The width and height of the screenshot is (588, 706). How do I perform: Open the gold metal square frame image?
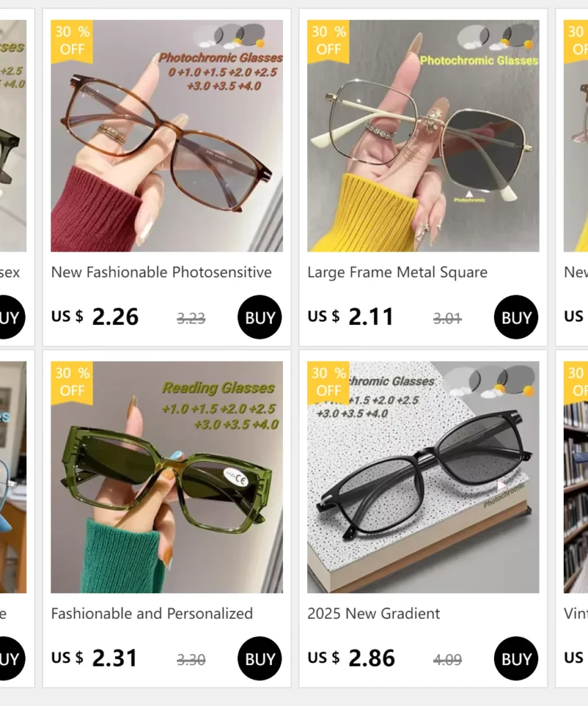423,136
